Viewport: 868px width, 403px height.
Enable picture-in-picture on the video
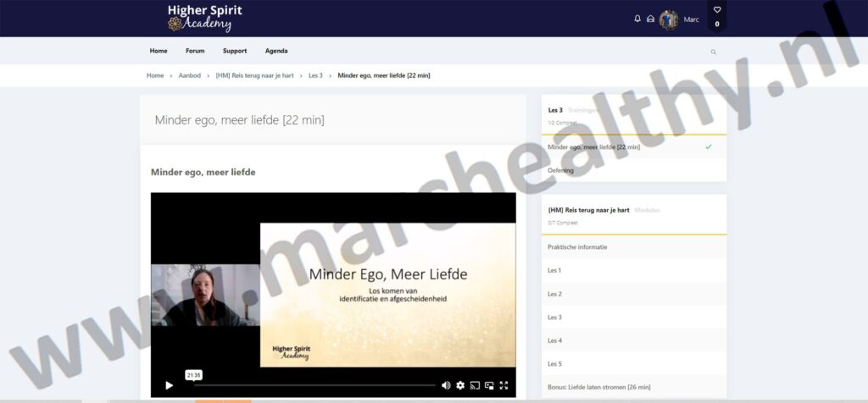tap(489, 385)
